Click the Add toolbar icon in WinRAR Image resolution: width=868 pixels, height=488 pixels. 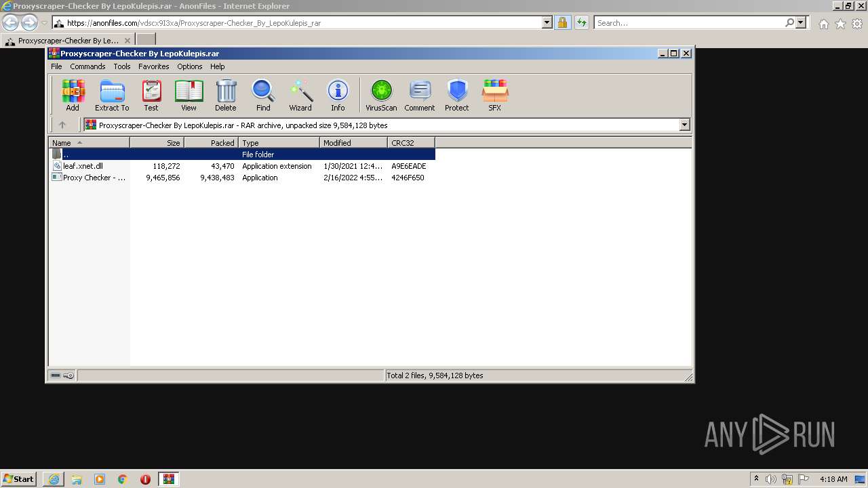(x=73, y=95)
